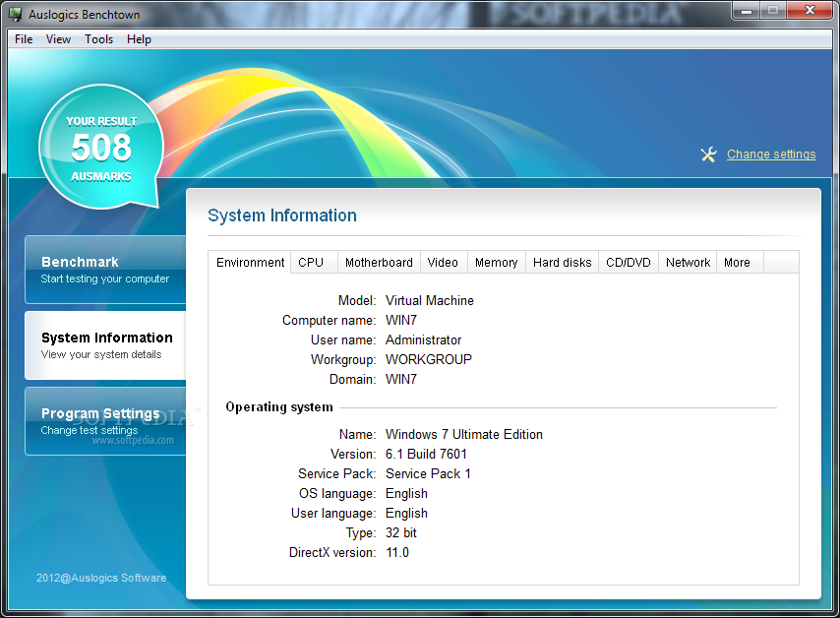Switch to the Memory tab
Screen dimensions: 840x618
497,262
